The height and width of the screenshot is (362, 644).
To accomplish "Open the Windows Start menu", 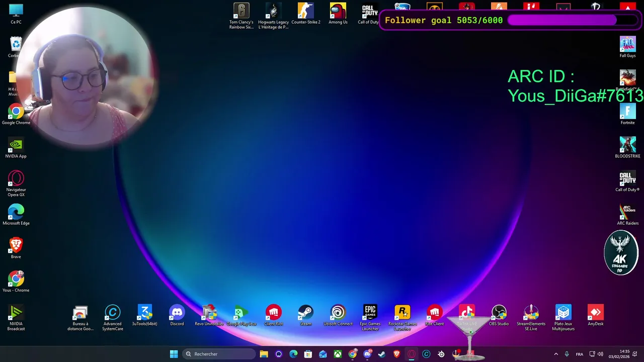I will pyautogui.click(x=174, y=354).
